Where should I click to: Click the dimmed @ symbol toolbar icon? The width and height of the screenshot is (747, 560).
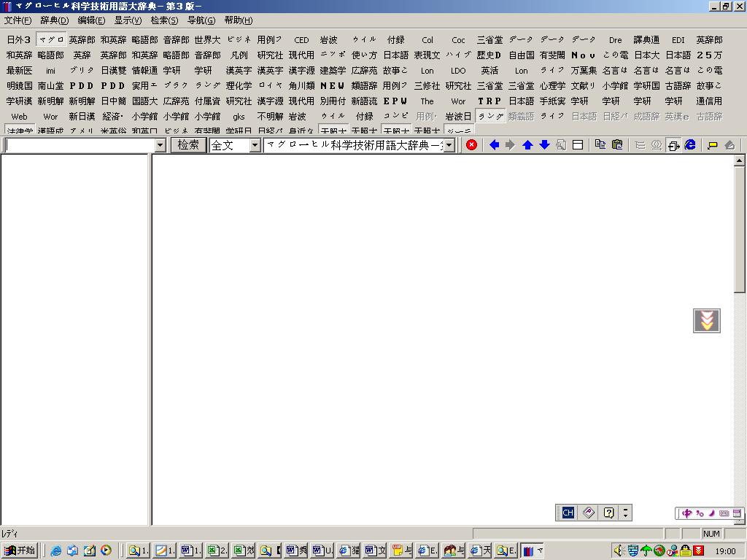pos(657,145)
